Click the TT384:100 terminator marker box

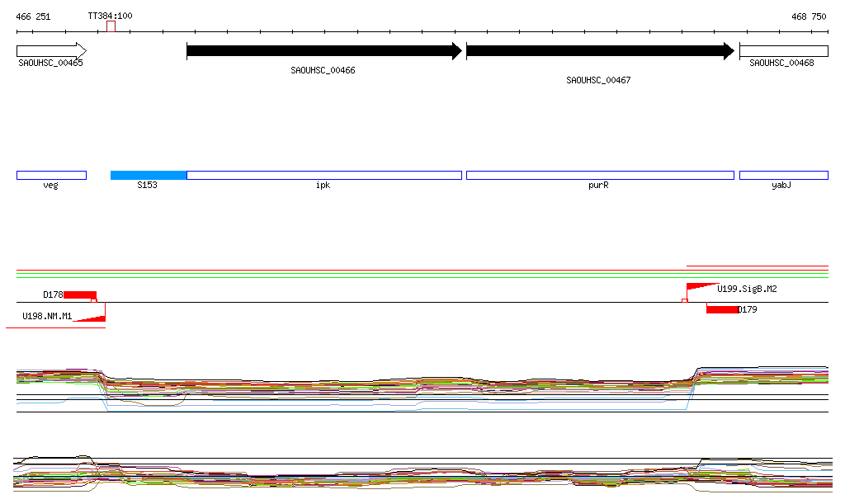pyautogui.click(x=111, y=26)
